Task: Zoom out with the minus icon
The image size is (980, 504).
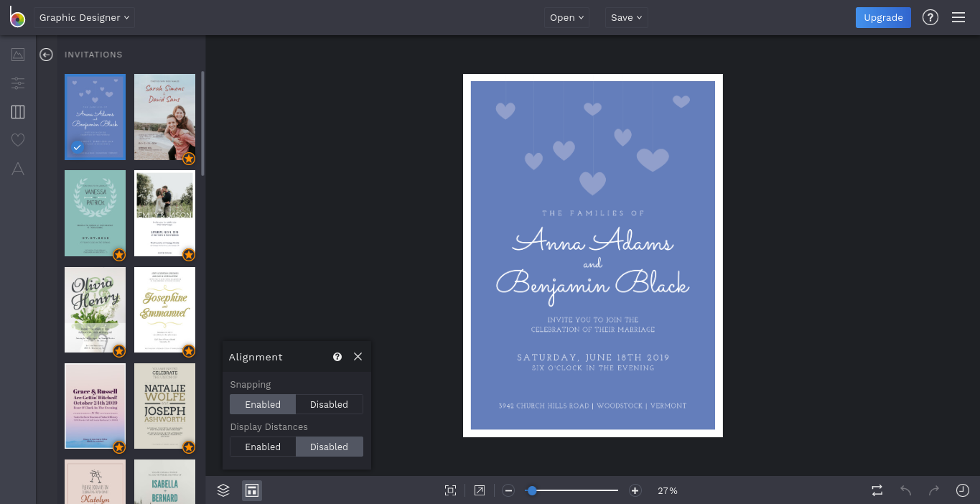Action: 508,491
